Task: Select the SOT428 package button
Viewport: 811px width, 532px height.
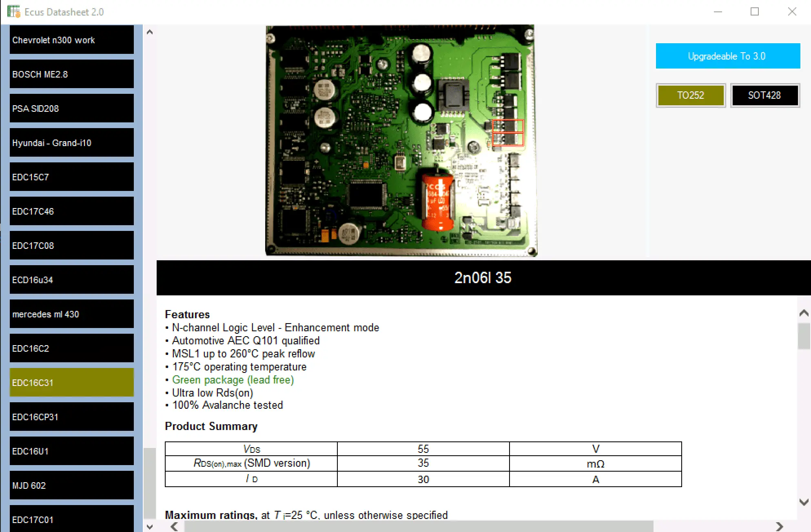Action: pyautogui.click(x=764, y=95)
